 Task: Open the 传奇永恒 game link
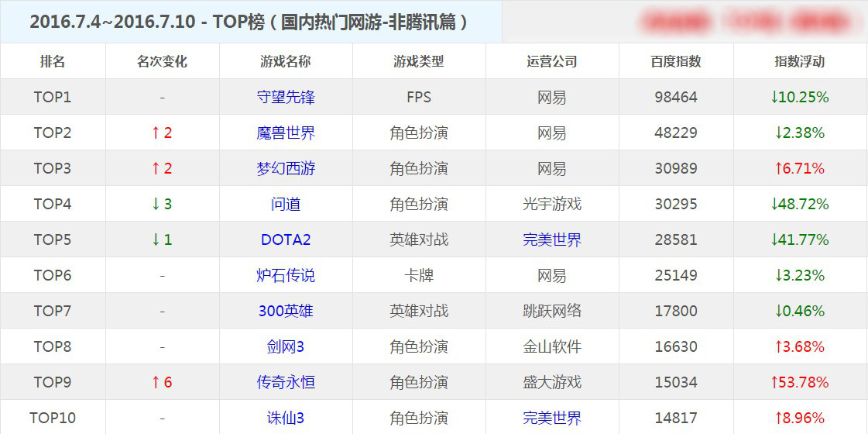pos(286,382)
